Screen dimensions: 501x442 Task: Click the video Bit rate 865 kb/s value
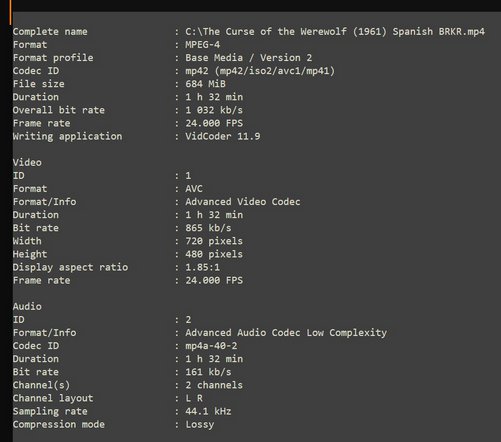click(x=208, y=228)
